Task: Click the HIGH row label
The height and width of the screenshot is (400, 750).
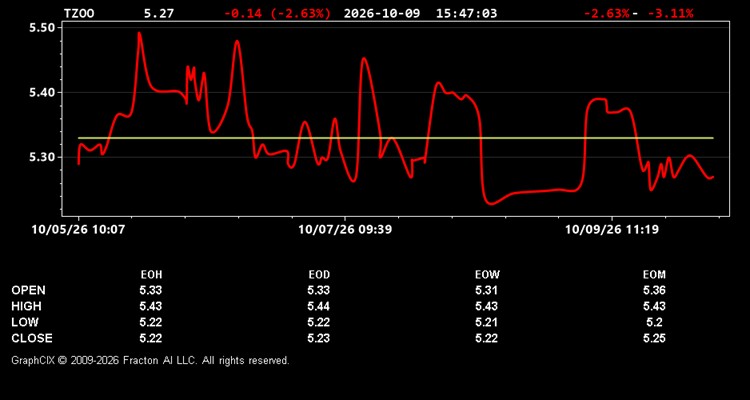Action: [x=26, y=306]
